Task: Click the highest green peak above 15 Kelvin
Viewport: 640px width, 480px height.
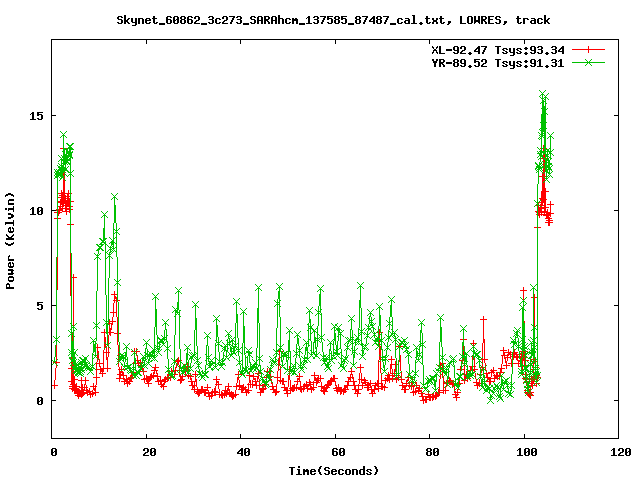Action: 542,94
